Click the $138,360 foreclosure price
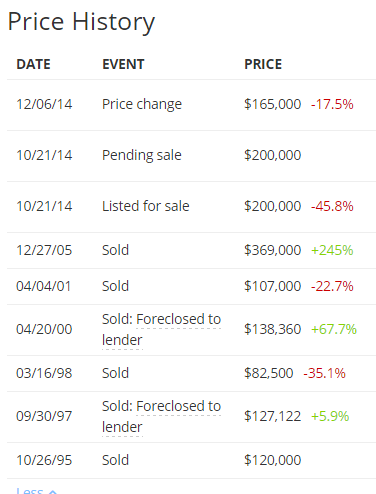The height and width of the screenshot is (494, 376). [273, 329]
